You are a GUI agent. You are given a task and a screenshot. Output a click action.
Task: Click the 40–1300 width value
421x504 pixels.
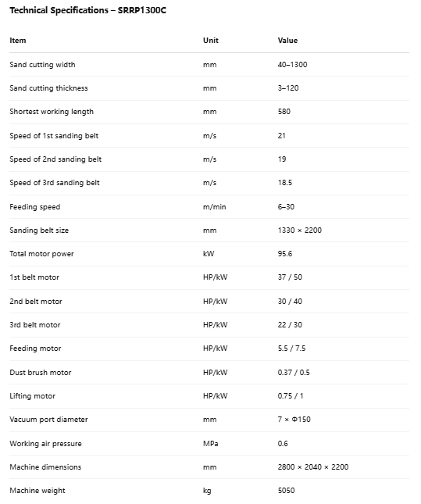(x=292, y=65)
